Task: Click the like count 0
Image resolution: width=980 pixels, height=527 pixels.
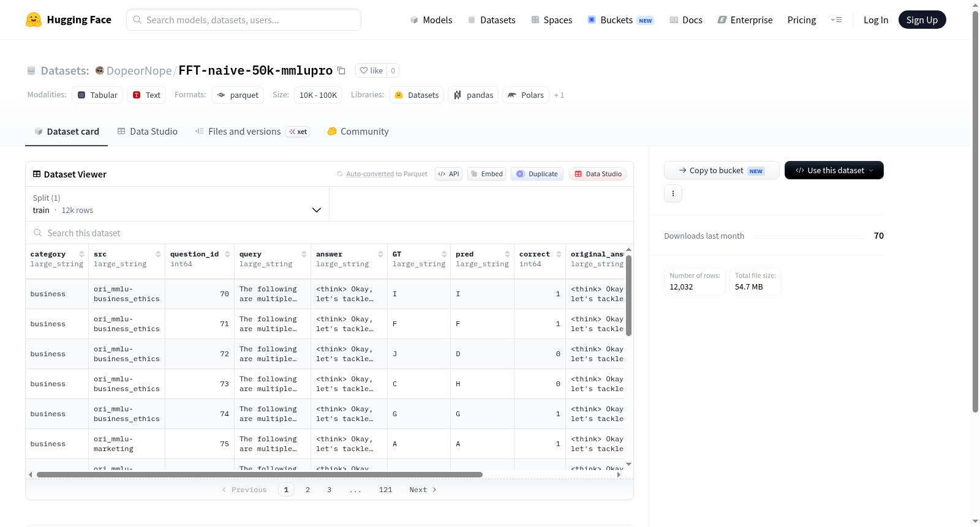Action: [393, 70]
